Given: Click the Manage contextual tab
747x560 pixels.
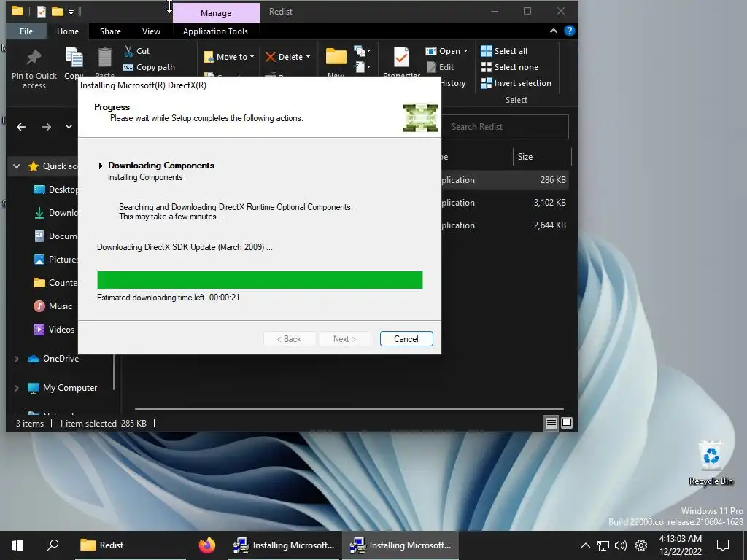Looking at the screenshot, I should (x=216, y=13).
